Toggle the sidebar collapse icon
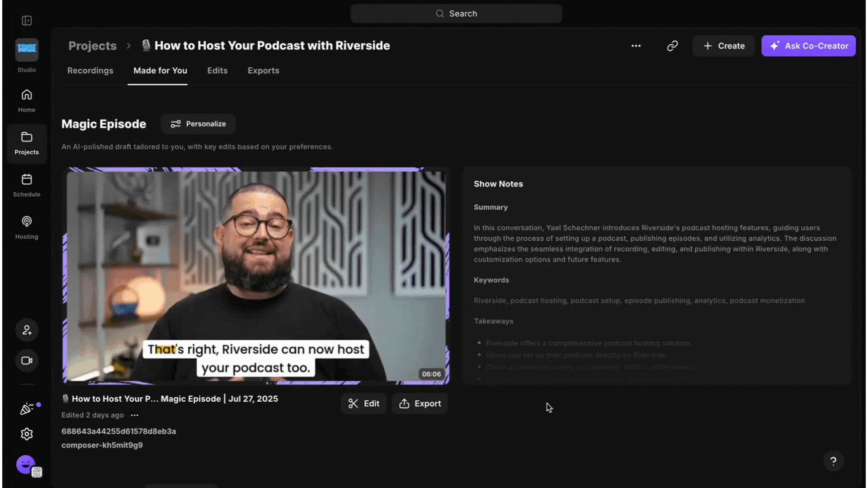The height and width of the screenshot is (488, 868). tap(27, 21)
